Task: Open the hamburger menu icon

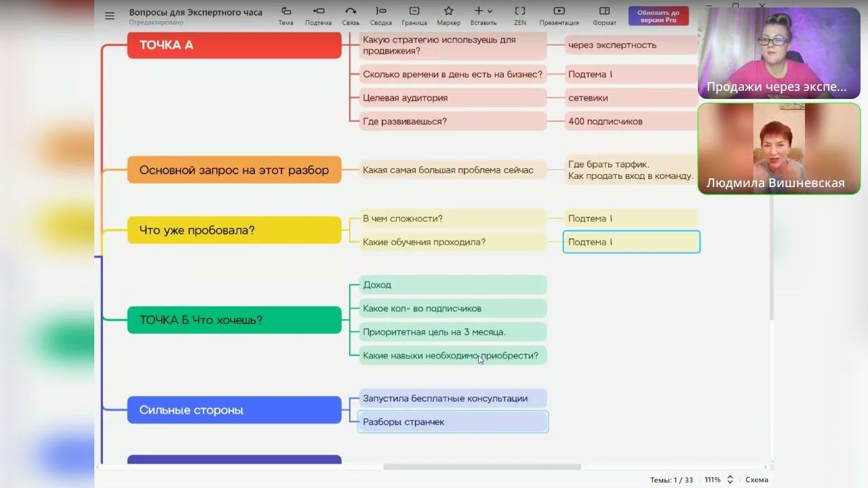Action: pyautogui.click(x=110, y=16)
